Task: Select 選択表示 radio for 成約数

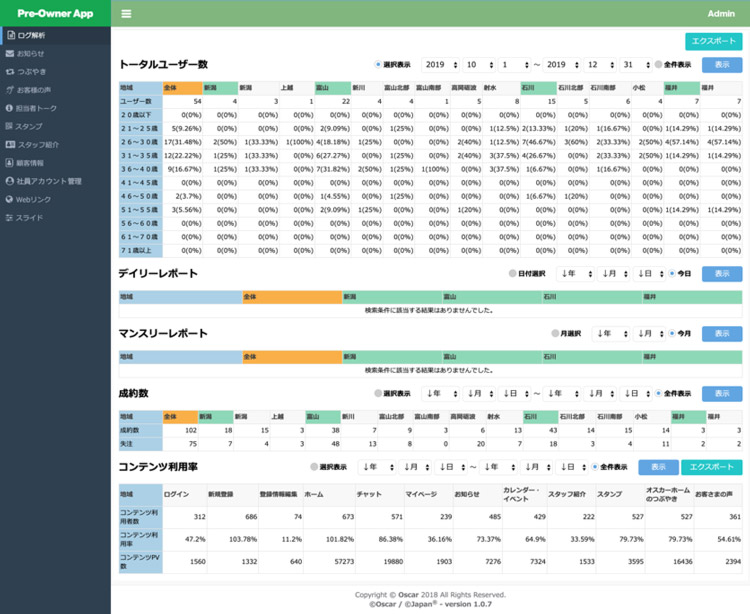Action: pyautogui.click(x=378, y=394)
